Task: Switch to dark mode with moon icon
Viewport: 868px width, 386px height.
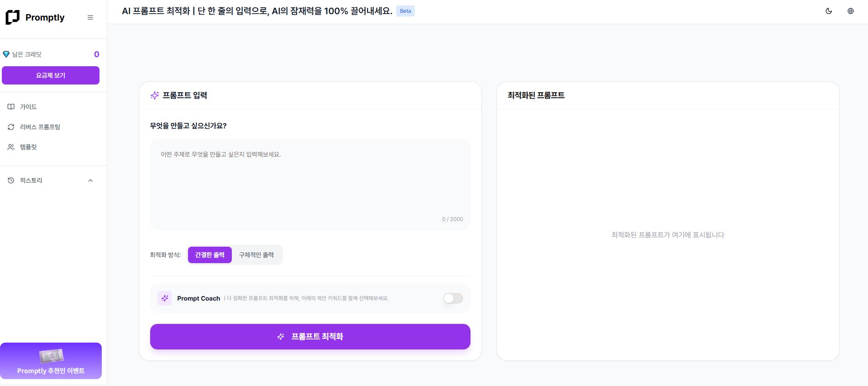Action: pyautogui.click(x=829, y=11)
